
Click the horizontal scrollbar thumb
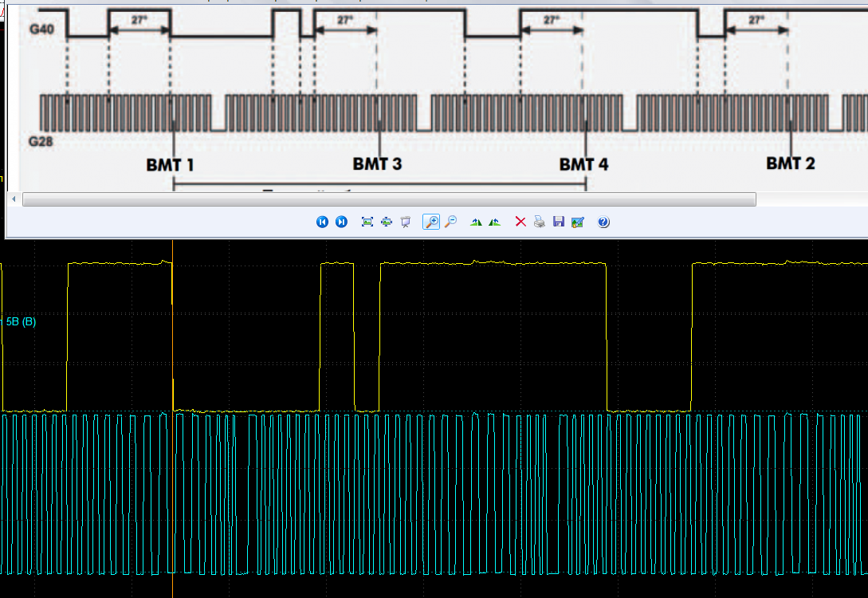coord(389,199)
